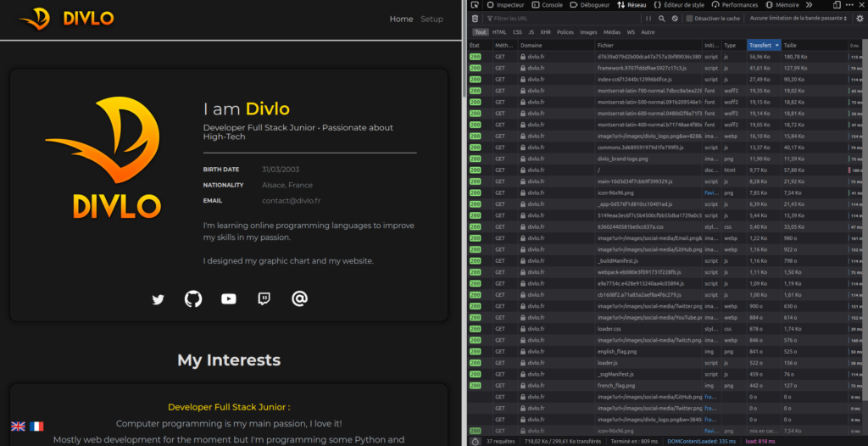Filter requests by Médias
Image resolution: width=868 pixels, height=446 pixels.
tap(612, 32)
